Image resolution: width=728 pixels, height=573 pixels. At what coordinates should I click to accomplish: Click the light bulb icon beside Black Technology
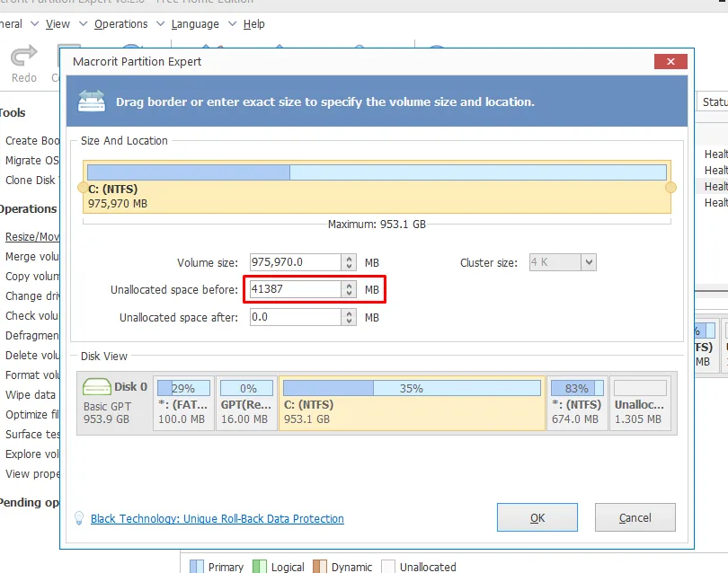pos(77,518)
